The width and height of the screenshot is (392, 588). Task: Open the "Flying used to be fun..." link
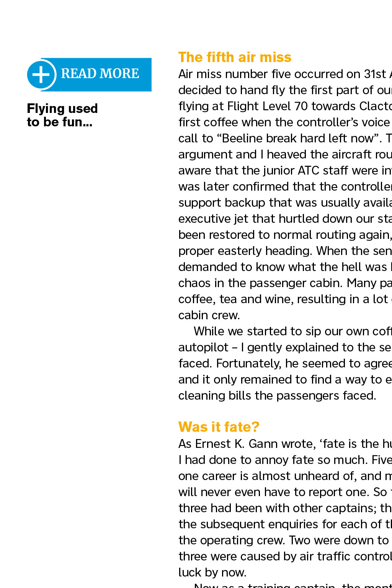click(x=62, y=115)
